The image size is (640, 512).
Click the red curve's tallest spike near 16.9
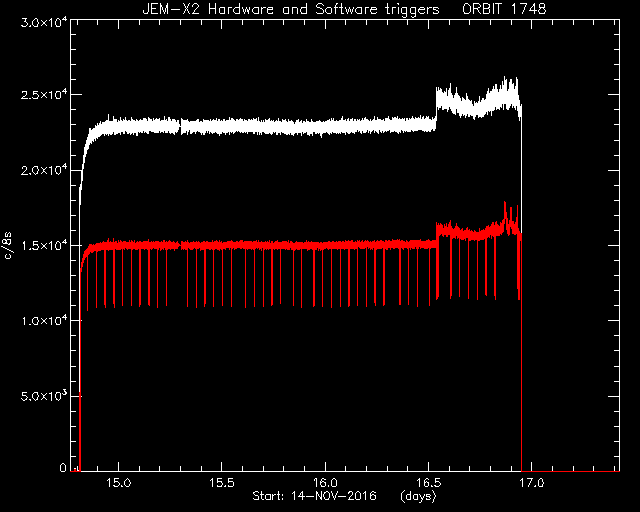[x=505, y=210]
